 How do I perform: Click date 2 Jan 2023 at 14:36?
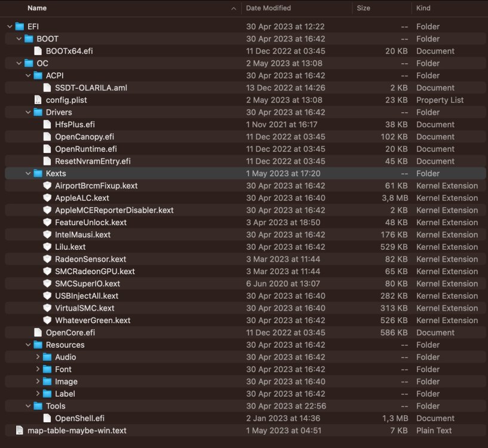(x=283, y=418)
